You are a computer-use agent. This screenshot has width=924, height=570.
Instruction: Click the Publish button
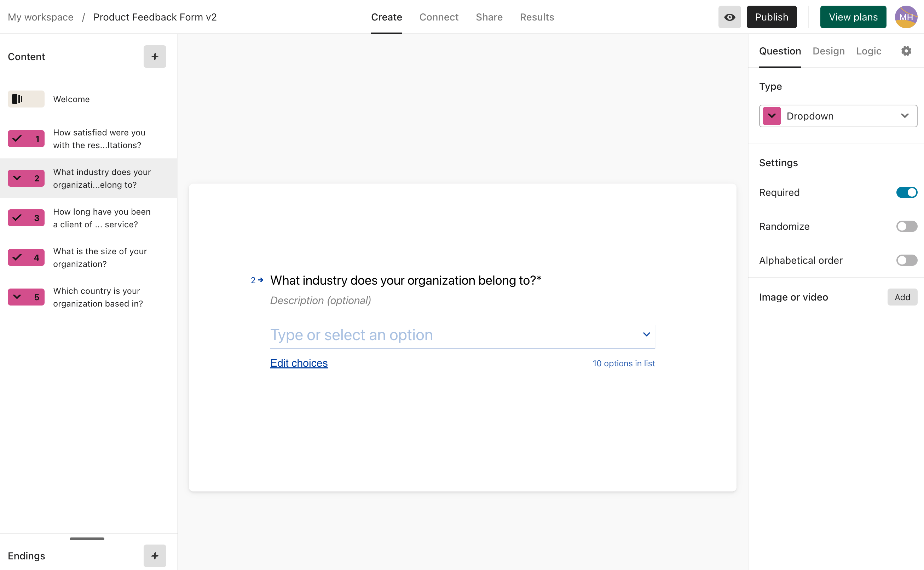pos(771,17)
